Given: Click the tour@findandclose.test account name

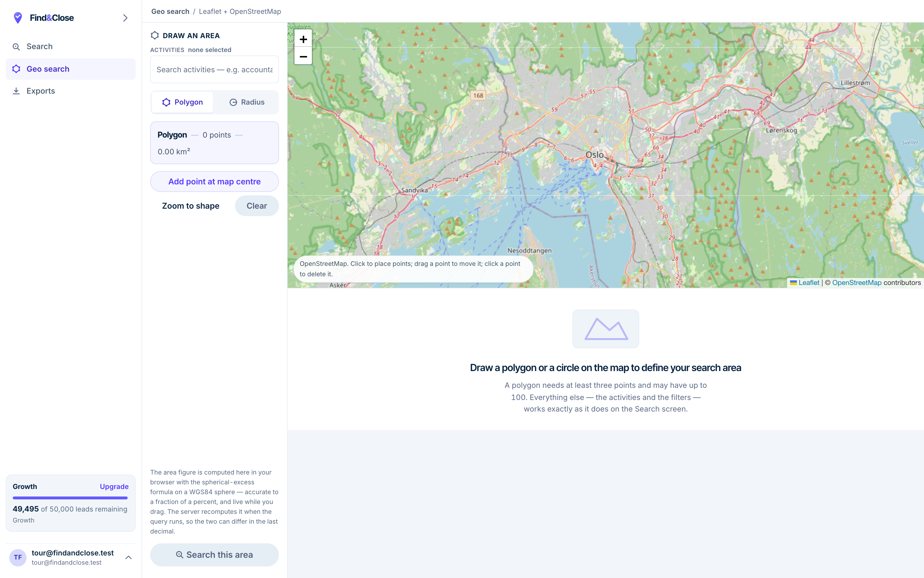Looking at the screenshot, I should (x=72, y=553).
